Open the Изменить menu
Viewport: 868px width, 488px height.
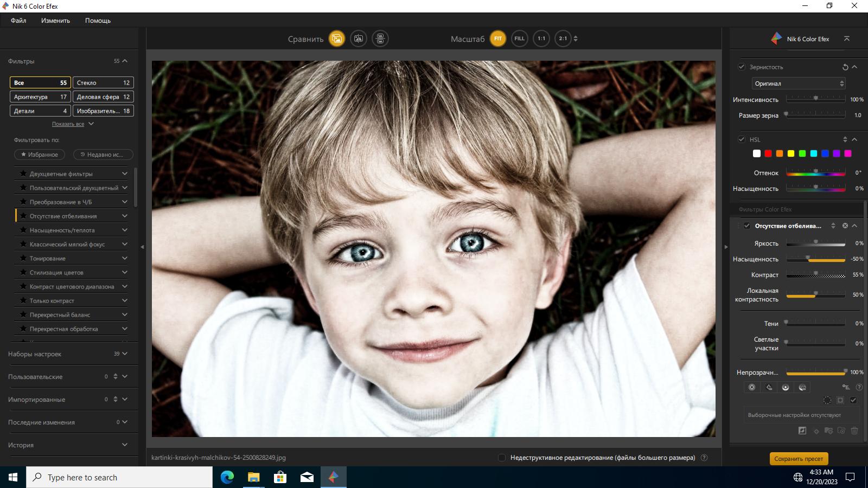point(55,21)
